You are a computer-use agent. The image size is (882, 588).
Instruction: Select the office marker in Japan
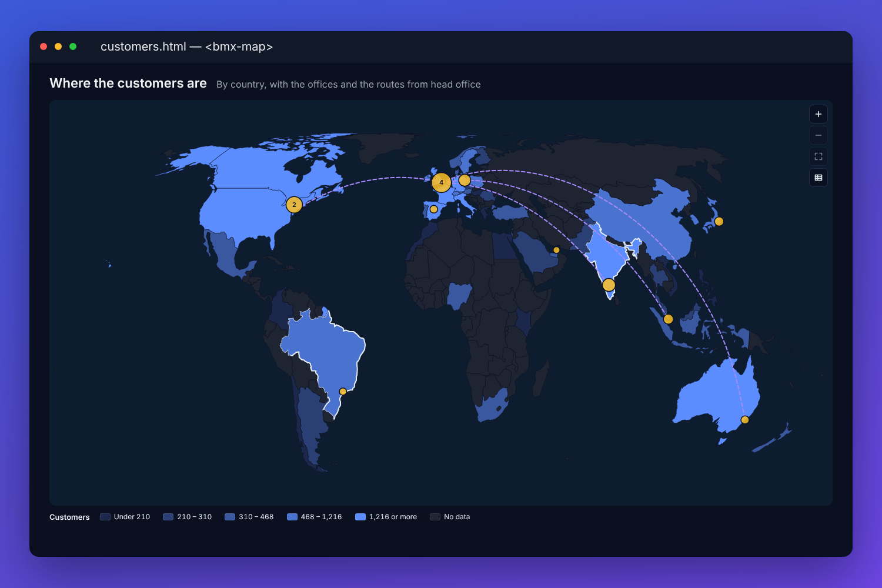(719, 222)
